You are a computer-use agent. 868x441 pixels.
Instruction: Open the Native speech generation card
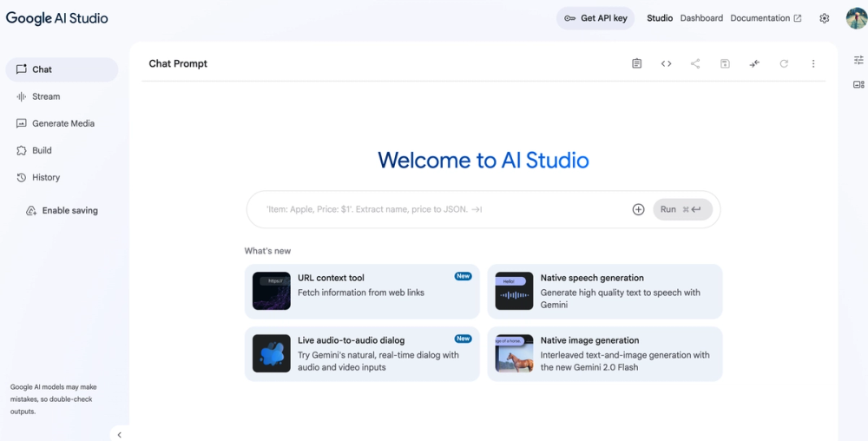click(604, 291)
